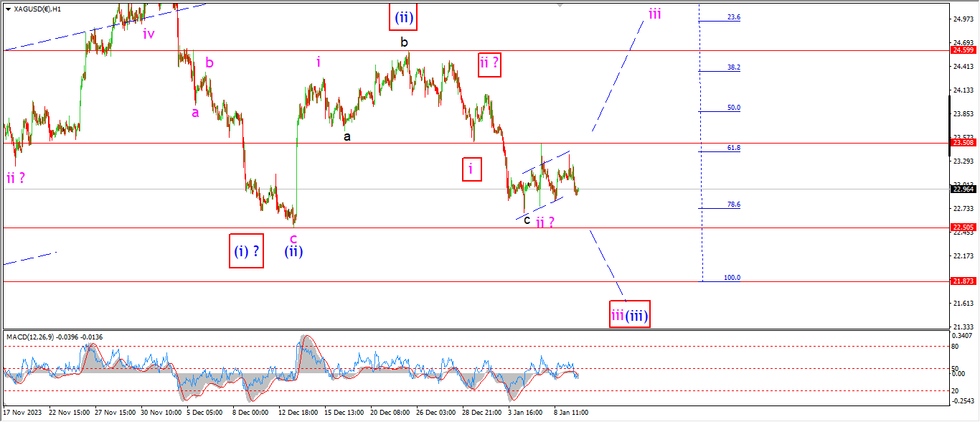Select the boxed blue '(ii)' label at top
980x422 pixels.
pyautogui.click(x=403, y=16)
